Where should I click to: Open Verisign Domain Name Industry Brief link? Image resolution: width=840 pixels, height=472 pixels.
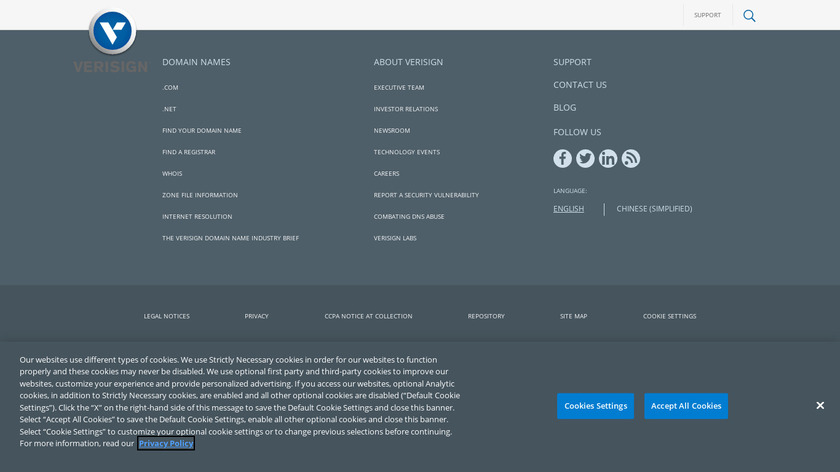(230, 238)
